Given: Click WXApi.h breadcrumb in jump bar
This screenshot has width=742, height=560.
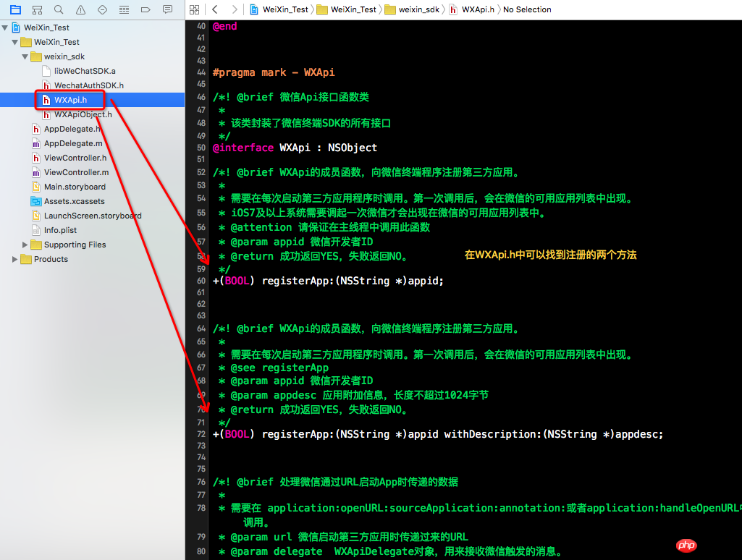Looking at the screenshot, I should [472, 9].
